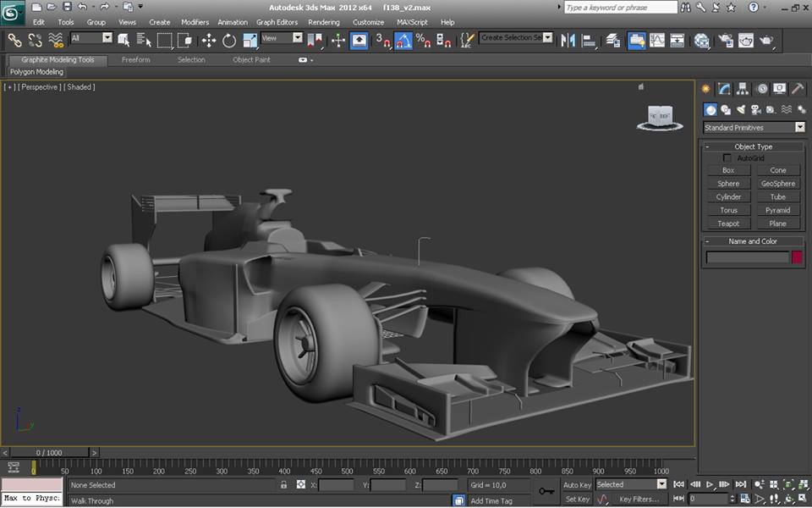
Task: Activate the Select Object tool
Action: (123, 40)
